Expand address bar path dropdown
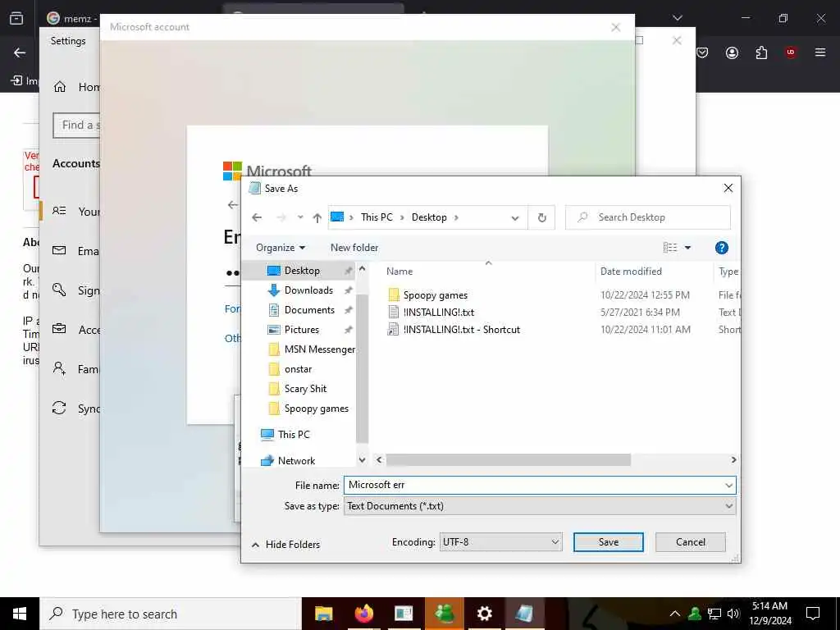This screenshot has height=630, width=840. [515, 218]
